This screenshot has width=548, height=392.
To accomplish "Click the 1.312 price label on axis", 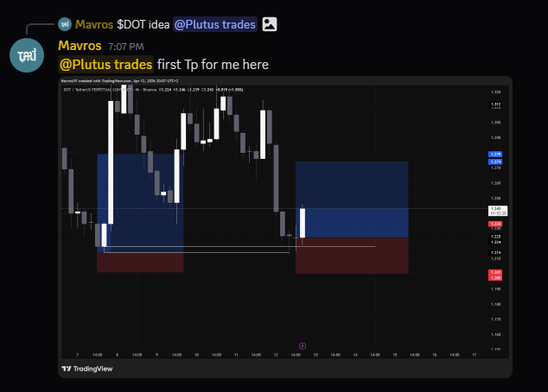I will tap(495, 105).
